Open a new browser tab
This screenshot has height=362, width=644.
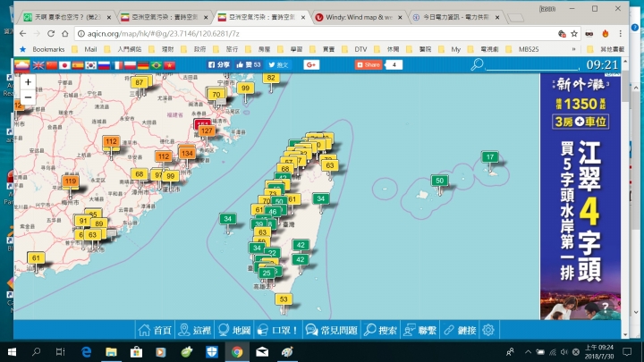point(515,17)
